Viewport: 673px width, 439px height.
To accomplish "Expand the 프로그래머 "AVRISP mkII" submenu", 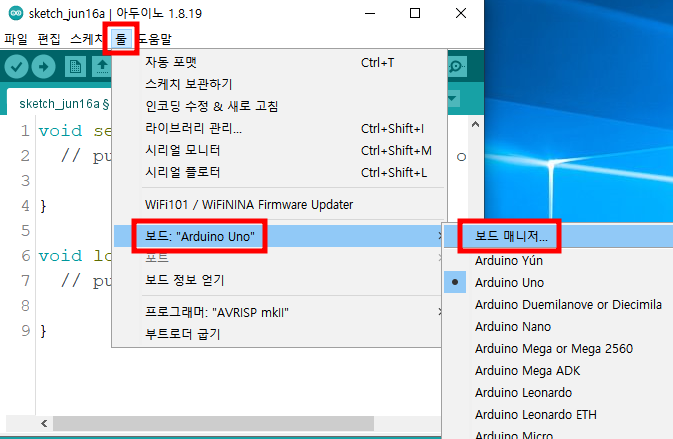I will (x=278, y=312).
